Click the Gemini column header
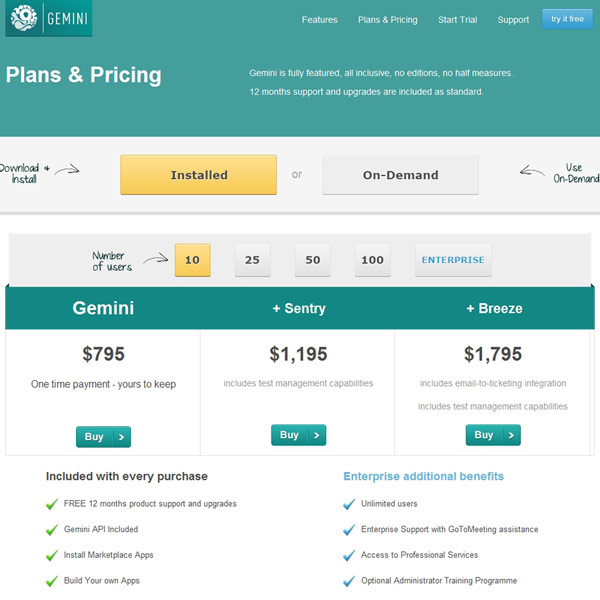 103,308
